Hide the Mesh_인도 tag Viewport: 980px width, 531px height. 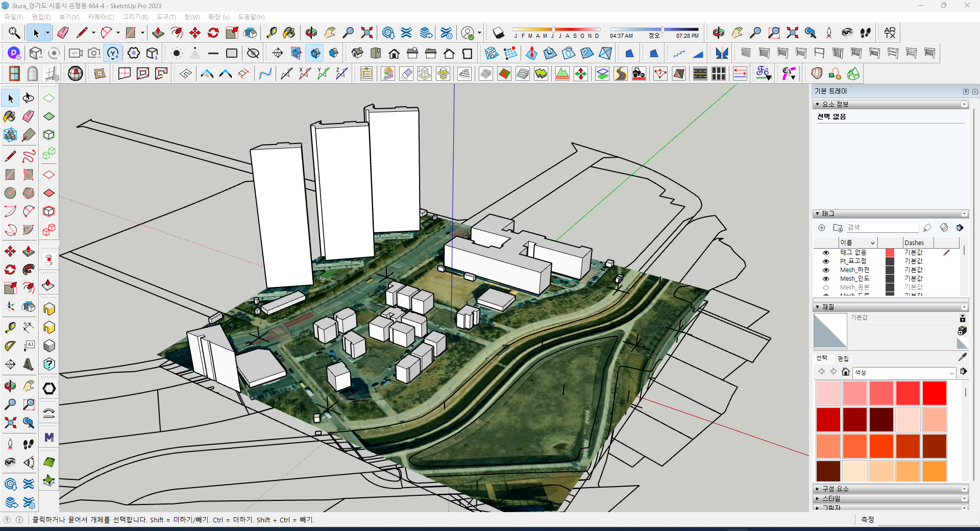click(x=826, y=279)
